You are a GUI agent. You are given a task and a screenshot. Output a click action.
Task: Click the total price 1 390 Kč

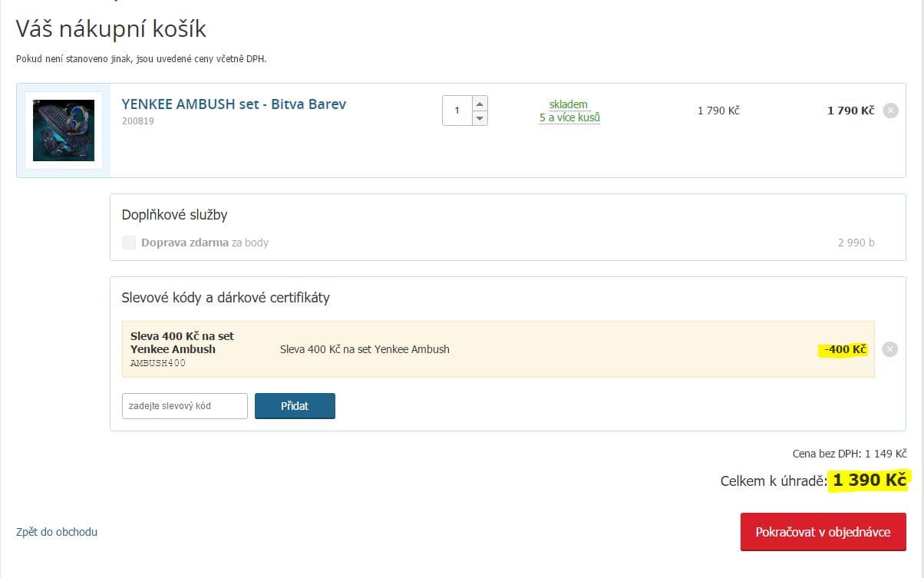click(870, 481)
